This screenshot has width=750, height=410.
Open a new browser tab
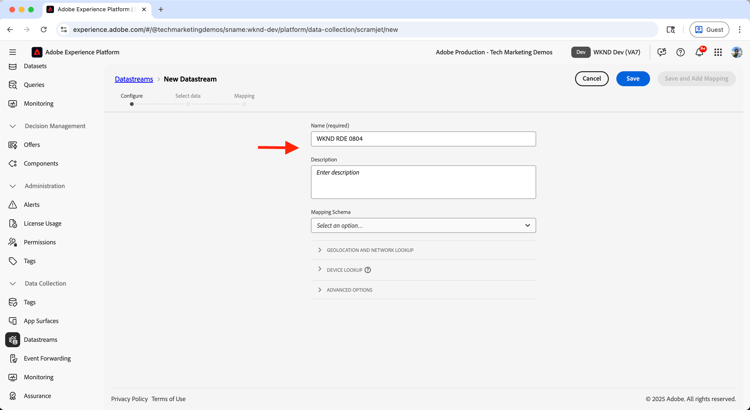point(161,10)
